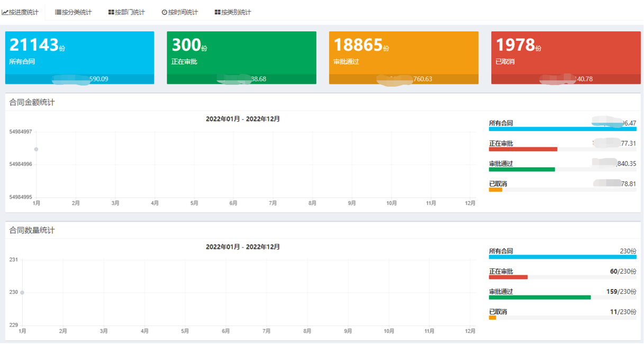
Task: Click the grid icon beside 按部门统计
Action: (x=111, y=12)
